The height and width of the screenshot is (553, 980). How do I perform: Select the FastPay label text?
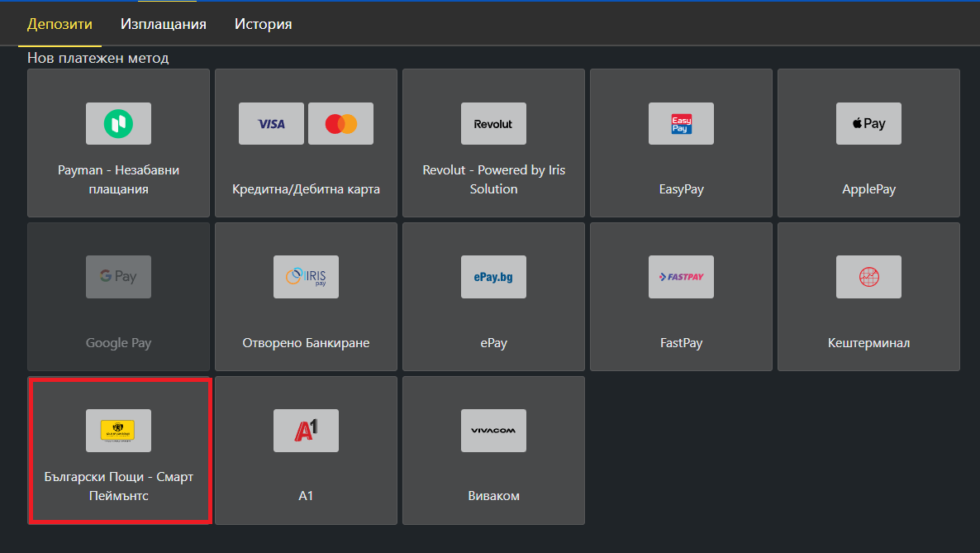click(681, 343)
